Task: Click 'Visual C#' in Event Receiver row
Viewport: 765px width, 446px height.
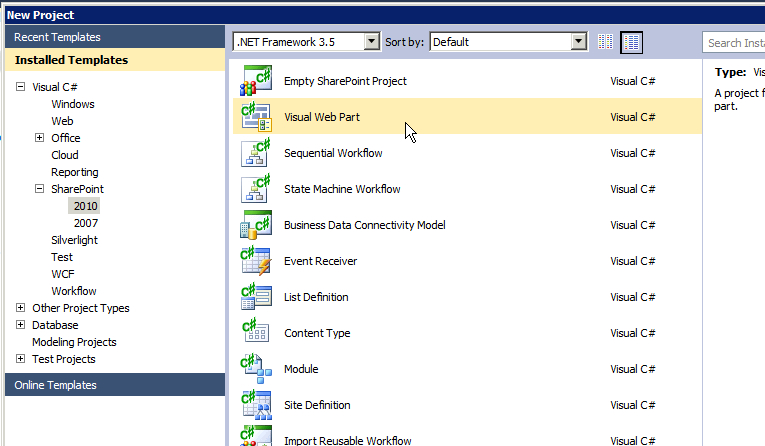Action: click(632, 261)
